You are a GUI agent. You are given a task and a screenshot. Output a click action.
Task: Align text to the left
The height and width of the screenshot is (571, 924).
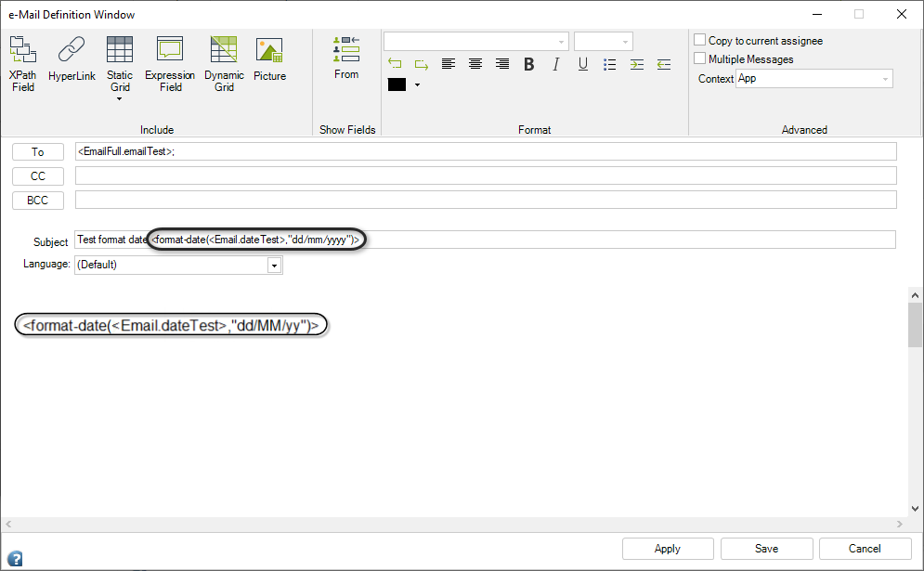pyautogui.click(x=449, y=64)
